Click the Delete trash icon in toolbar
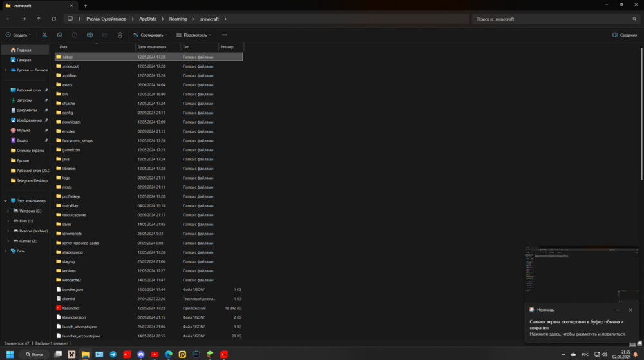This screenshot has height=360, width=644. [x=120, y=35]
